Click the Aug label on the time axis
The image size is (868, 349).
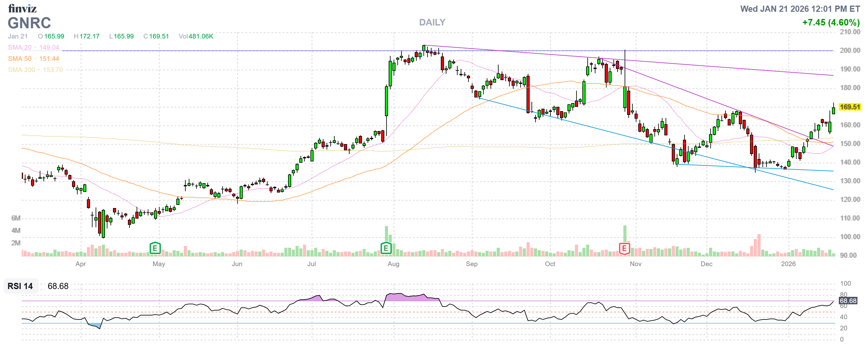click(x=393, y=264)
